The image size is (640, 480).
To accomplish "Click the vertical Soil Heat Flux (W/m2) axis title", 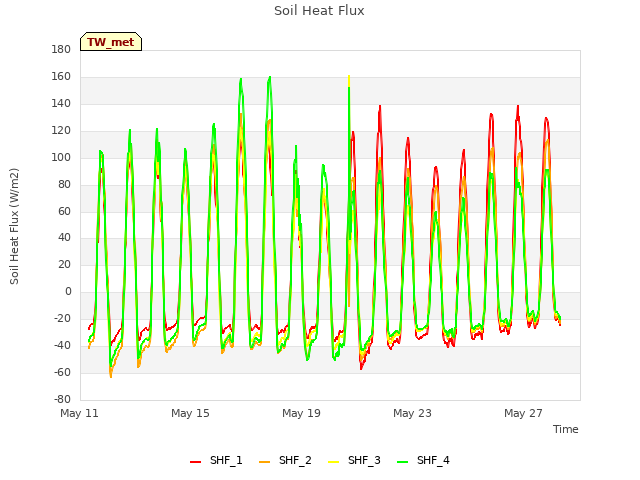I will [x=14, y=226].
